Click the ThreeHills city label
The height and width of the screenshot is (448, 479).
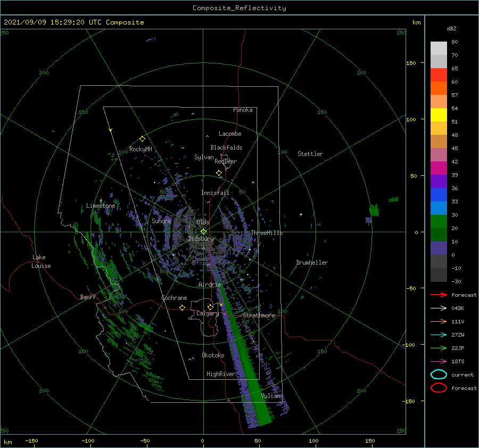[x=267, y=233]
